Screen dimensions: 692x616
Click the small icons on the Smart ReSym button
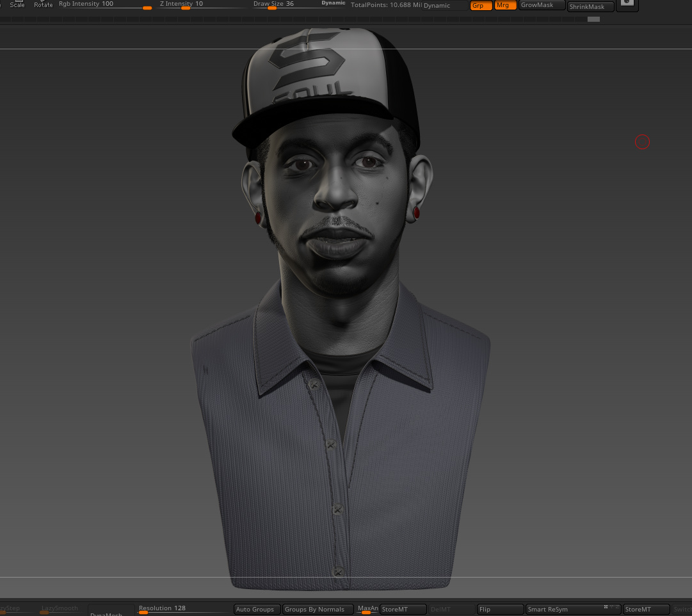(x=612, y=606)
